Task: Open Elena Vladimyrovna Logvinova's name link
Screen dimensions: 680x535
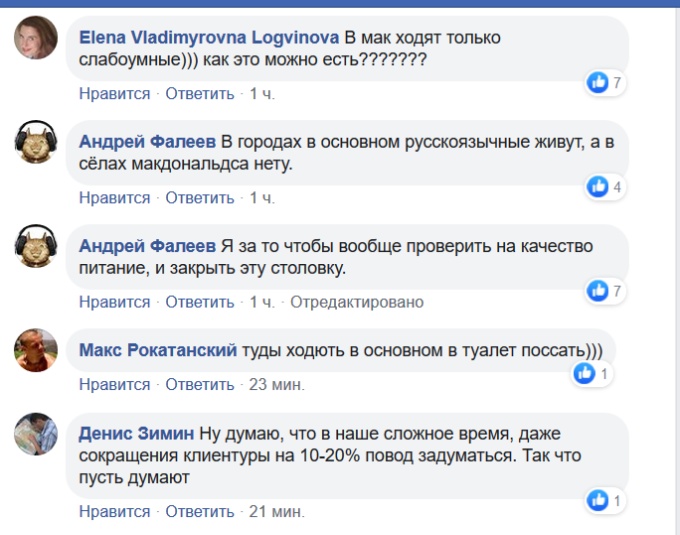Action: tap(210, 37)
